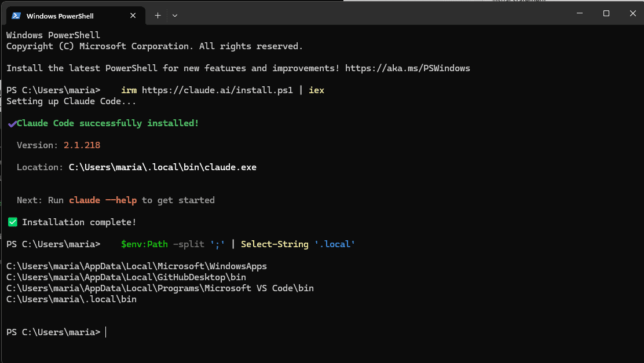This screenshot has height=363, width=644.
Task: Click the GitHubDesktop\bin path line
Action: tap(126, 277)
